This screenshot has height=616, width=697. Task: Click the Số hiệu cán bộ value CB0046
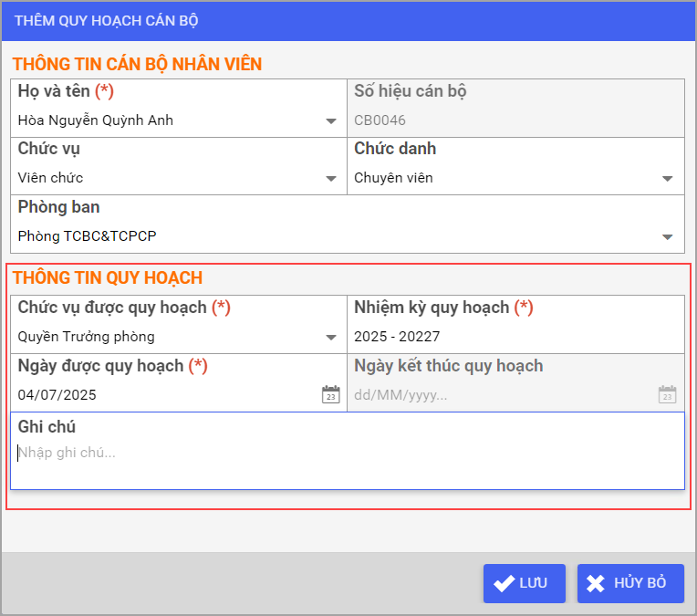[x=380, y=120]
